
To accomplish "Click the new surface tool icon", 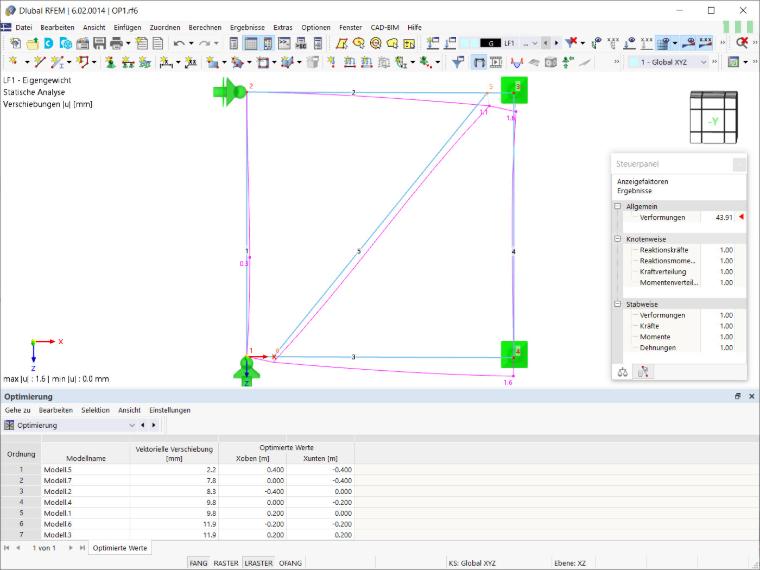I will point(212,62).
